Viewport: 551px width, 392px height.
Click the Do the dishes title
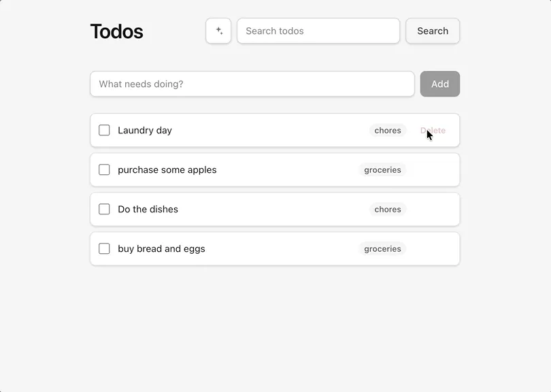148,209
